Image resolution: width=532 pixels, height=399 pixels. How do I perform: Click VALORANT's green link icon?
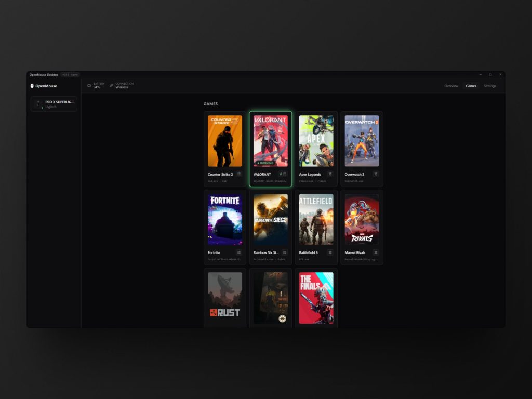[281, 174]
